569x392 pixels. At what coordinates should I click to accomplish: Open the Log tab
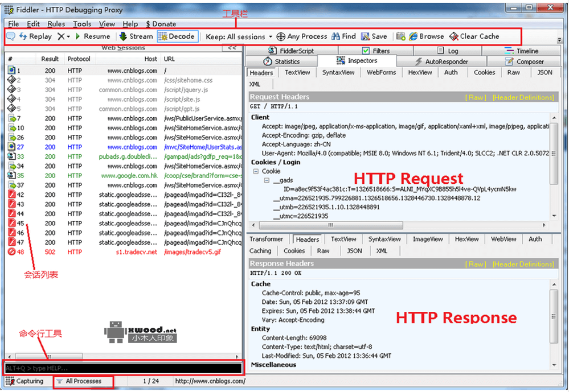(x=448, y=51)
